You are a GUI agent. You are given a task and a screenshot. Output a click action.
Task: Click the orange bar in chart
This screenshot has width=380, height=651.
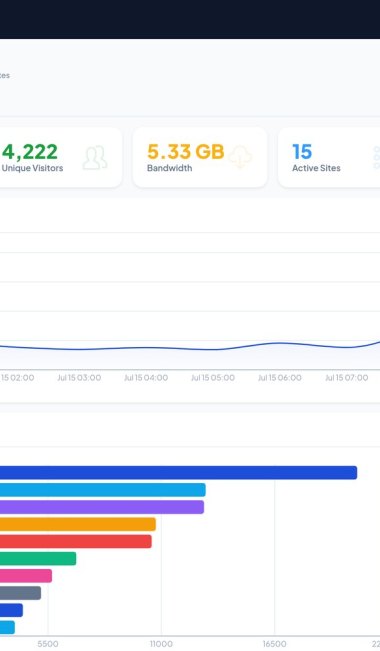(78, 524)
